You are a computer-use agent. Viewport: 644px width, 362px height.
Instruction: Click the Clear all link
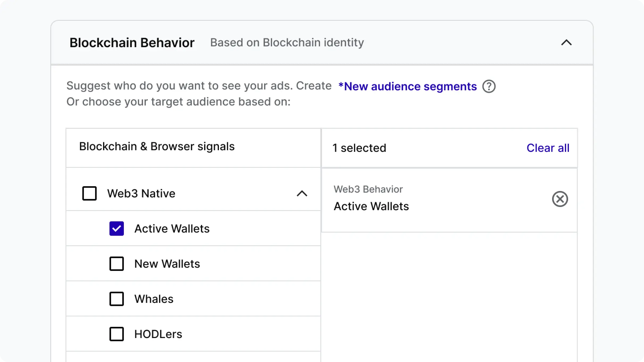point(548,148)
